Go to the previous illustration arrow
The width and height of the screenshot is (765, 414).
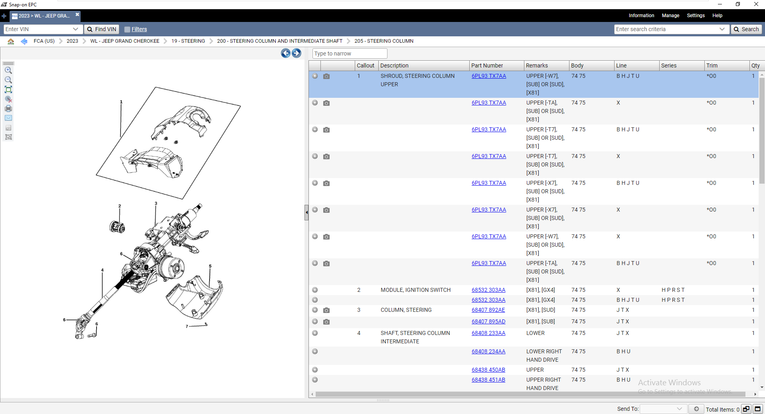(x=285, y=53)
